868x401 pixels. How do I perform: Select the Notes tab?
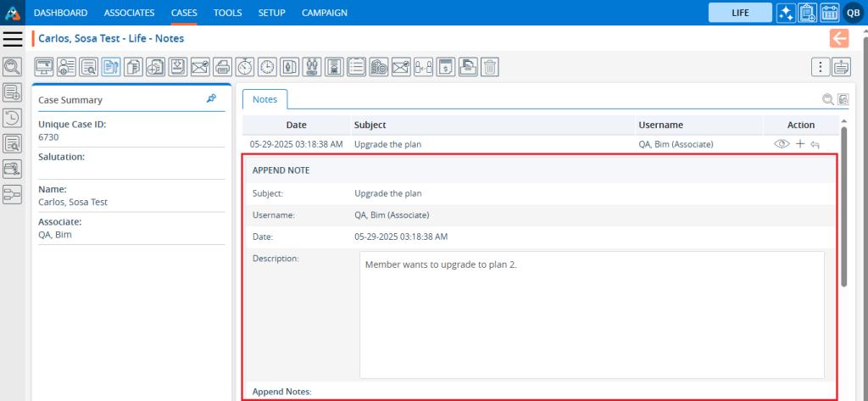(264, 99)
